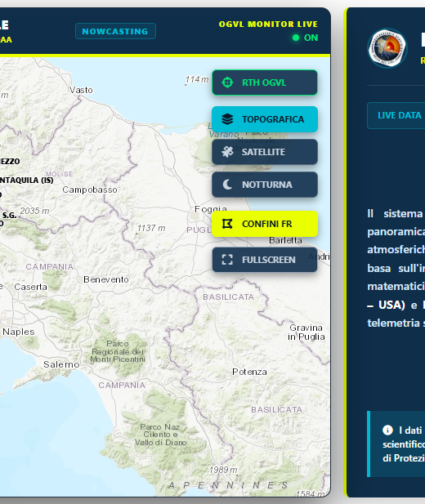Screen dimensions: 425x504
Task: Click the 2035 m elevation marker
Action: (x=34, y=211)
